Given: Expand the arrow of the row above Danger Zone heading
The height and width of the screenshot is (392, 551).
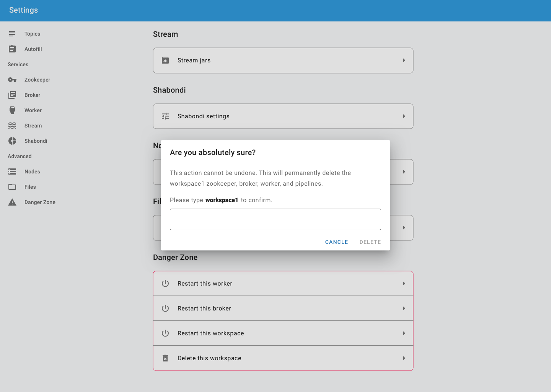Looking at the screenshot, I should [x=404, y=228].
